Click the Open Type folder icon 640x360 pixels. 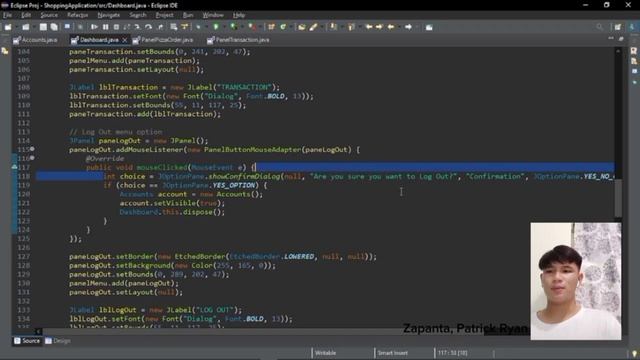pyautogui.click(x=302, y=27)
